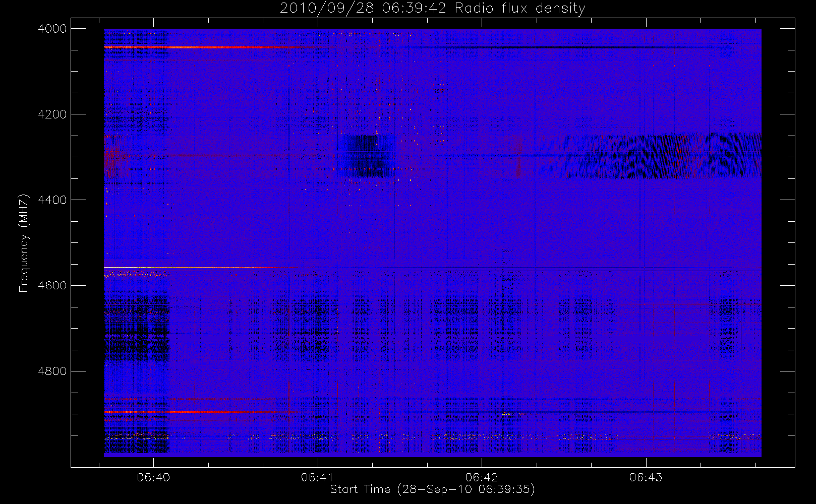Select the 4000 frequency tick label
This screenshot has width=816, height=504.
point(52,29)
